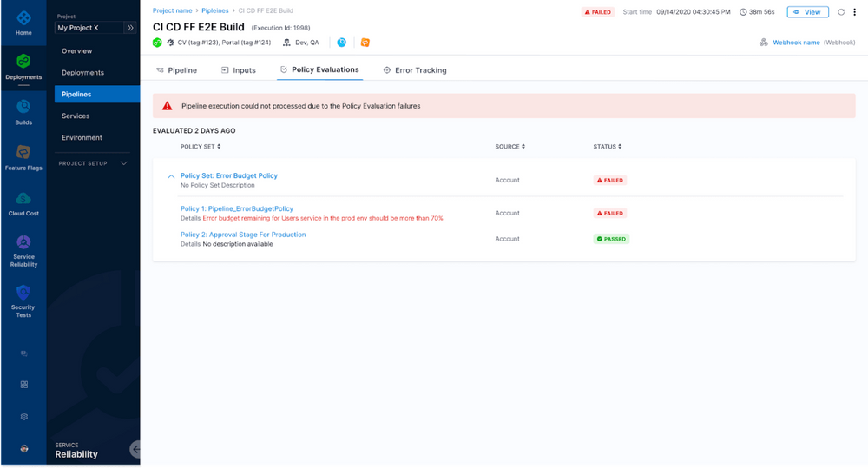Click blue build icon under pipeline title
Viewport: 868px width, 469px height.
341,43
